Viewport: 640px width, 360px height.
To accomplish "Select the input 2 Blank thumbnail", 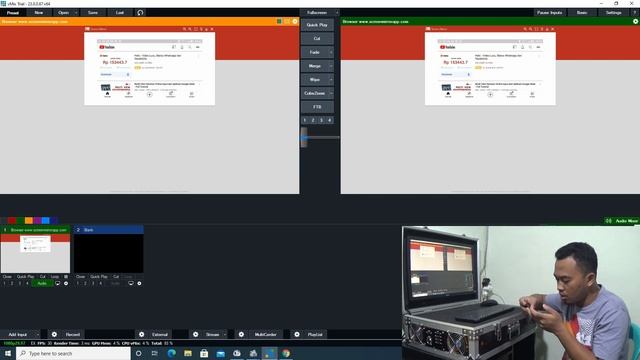I will click(109, 253).
